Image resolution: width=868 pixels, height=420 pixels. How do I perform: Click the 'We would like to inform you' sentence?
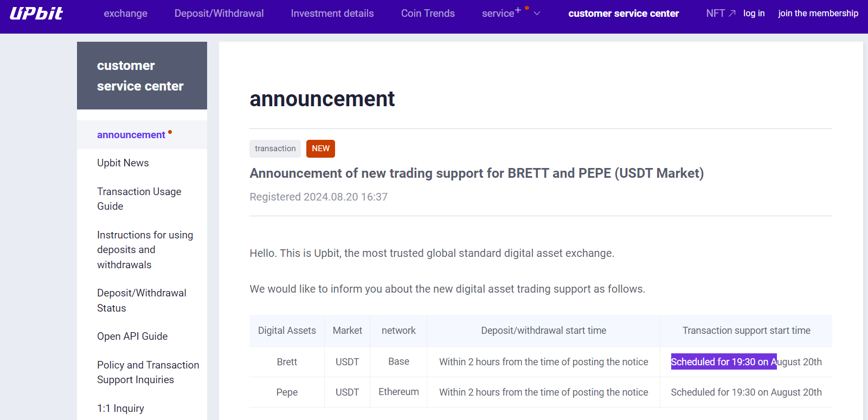(x=447, y=289)
